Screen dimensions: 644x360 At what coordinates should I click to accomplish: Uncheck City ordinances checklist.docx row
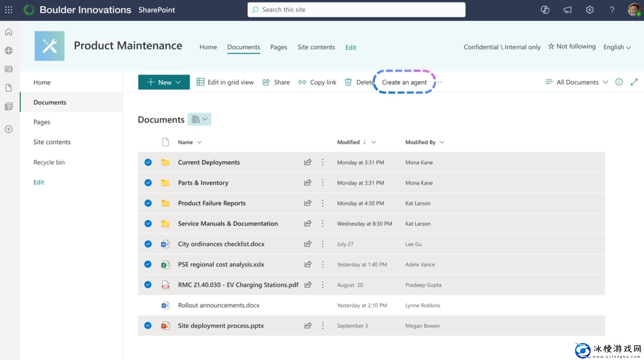(148, 244)
